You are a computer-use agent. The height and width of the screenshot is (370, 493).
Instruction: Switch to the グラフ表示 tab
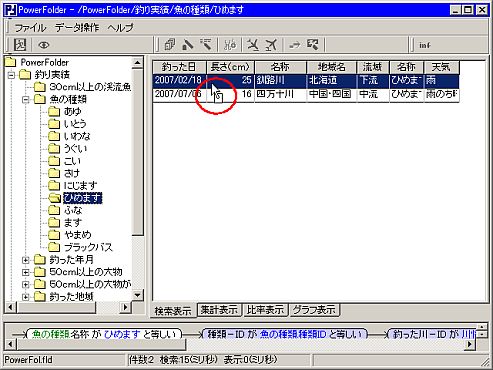click(x=314, y=310)
